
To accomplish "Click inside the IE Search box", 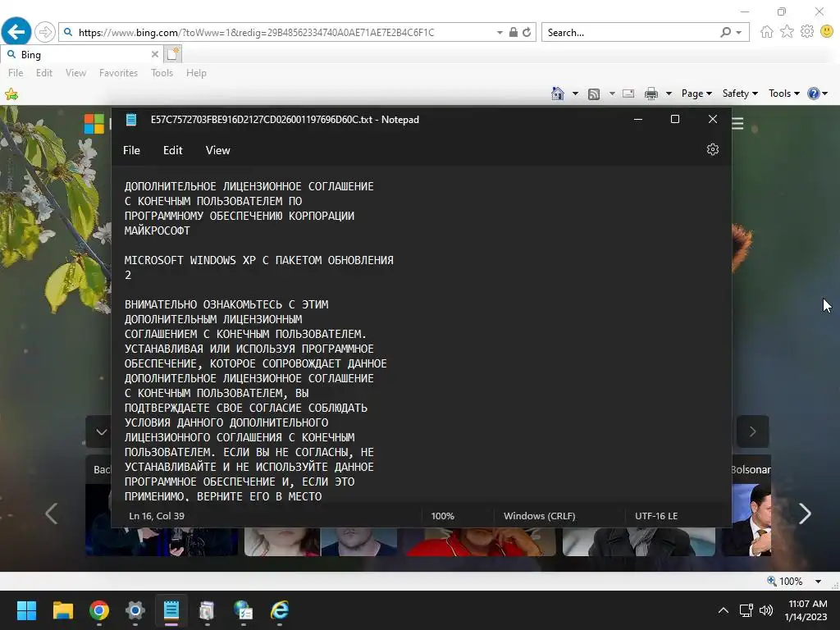I will point(629,32).
